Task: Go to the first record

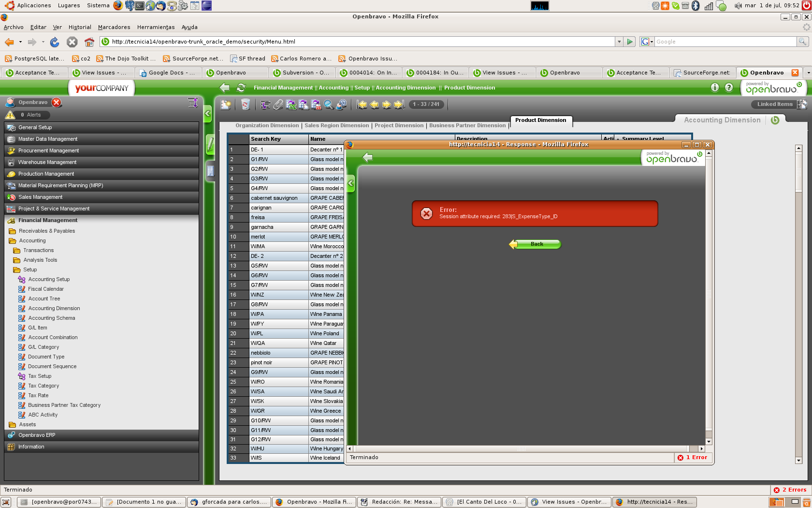Action: click(x=362, y=105)
